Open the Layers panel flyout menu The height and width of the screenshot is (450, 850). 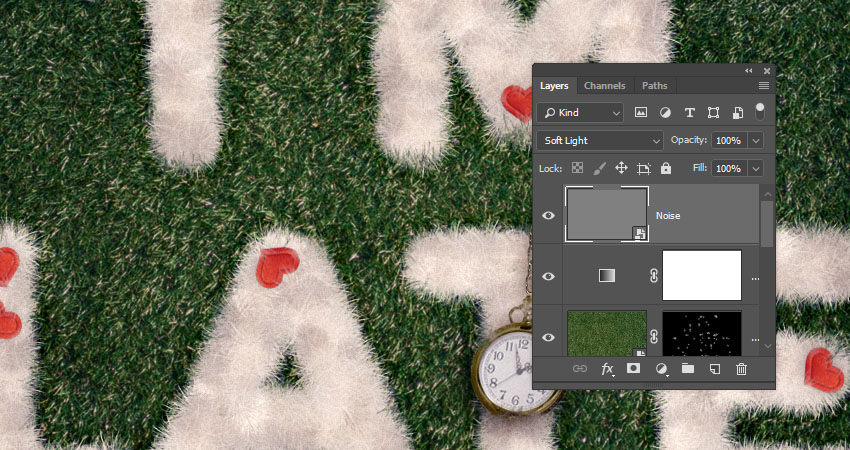click(764, 86)
